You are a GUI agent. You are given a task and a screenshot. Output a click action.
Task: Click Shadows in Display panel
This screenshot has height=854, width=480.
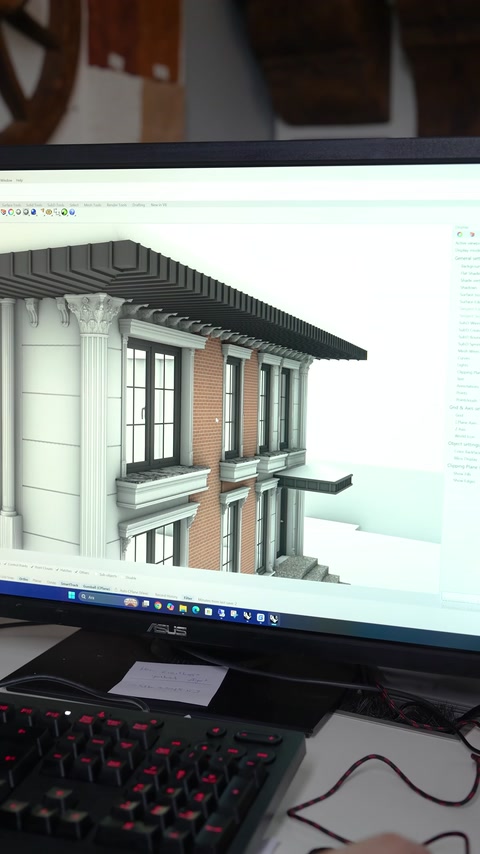click(469, 288)
